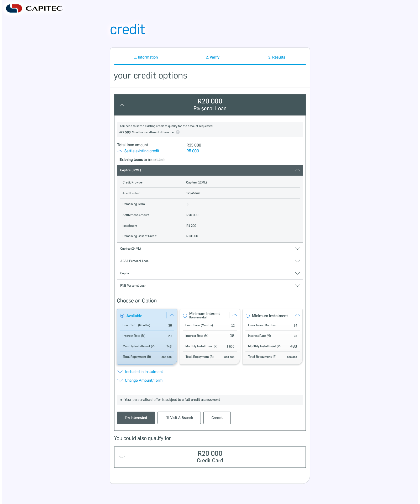Screen dimensions: 420x504
Task: Click the 84 months loan term value
Action: [295, 325]
